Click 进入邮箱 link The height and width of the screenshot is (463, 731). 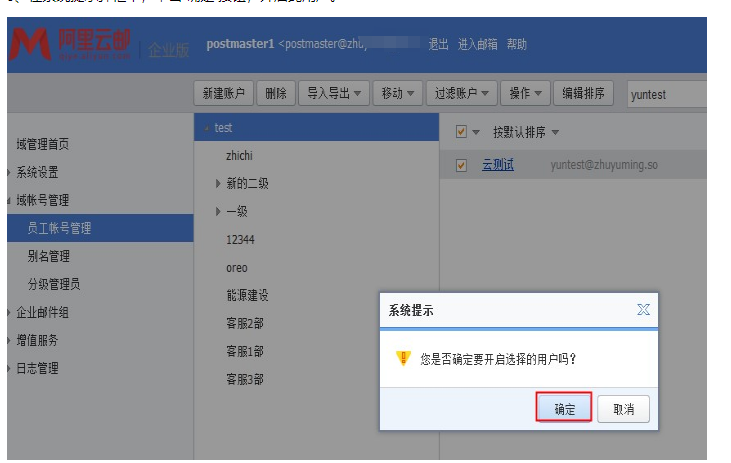click(477, 44)
